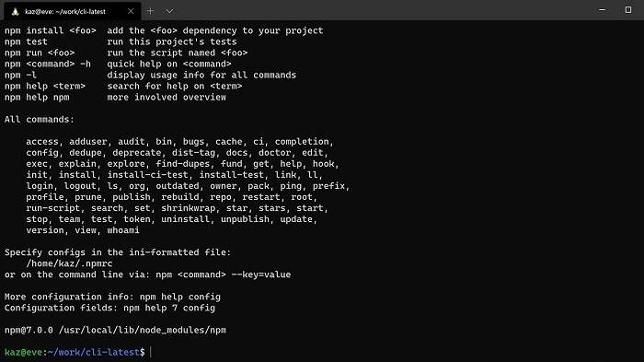Click the Tux penguin icon on the terminal tab

coord(16,12)
